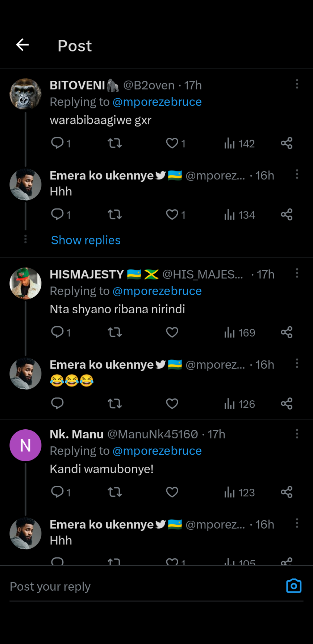The width and height of the screenshot is (313, 644).
Task: Open more options for Nk. Manu's reply
Action: pos(297,434)
